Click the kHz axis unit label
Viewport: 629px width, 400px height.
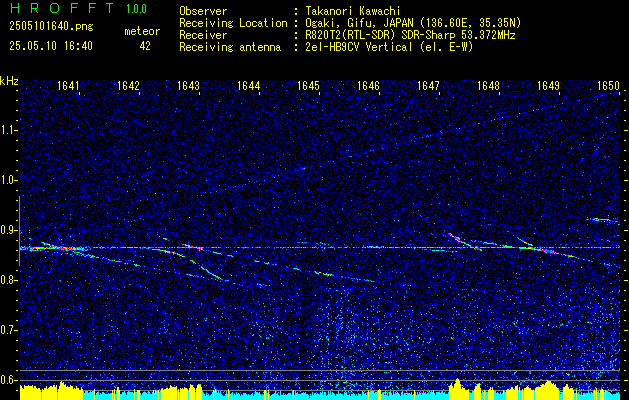pyautogui.click(x=9, y=81)
